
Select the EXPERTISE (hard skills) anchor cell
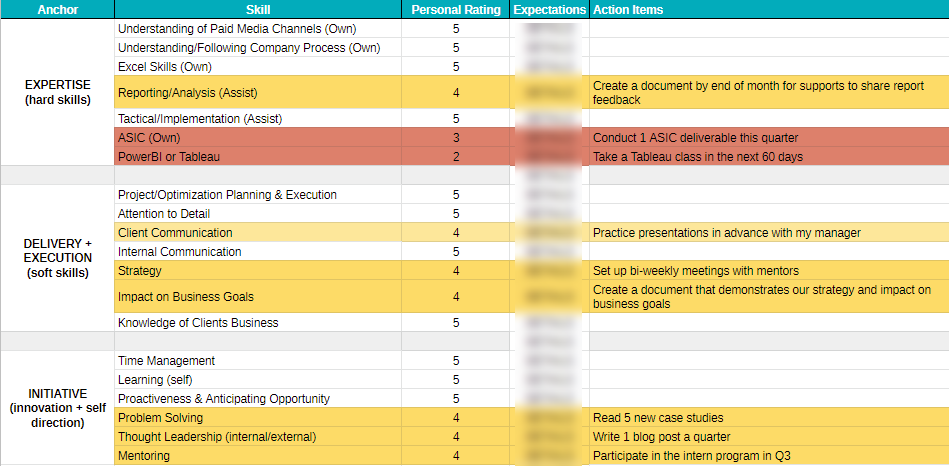[x=57, y=92]
